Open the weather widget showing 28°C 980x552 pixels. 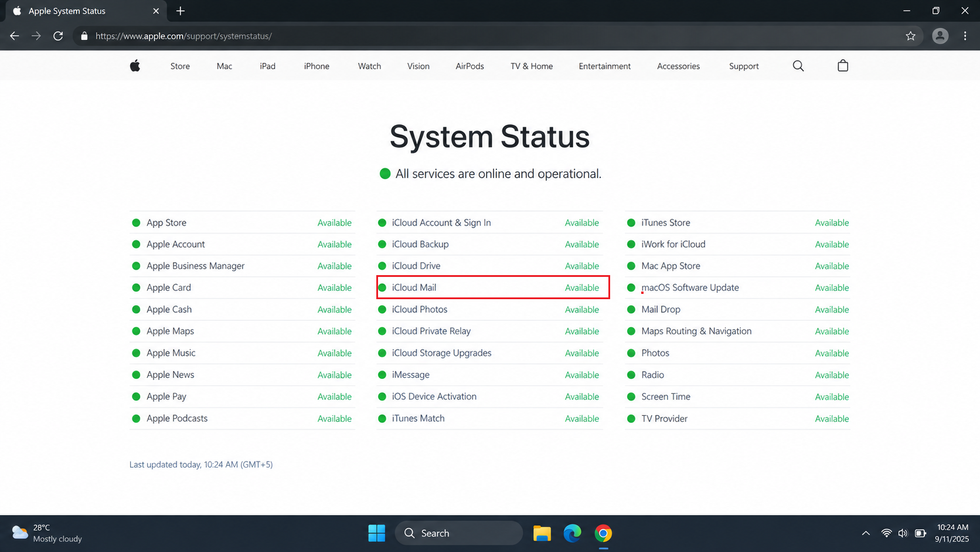click(x=47, y=533)
